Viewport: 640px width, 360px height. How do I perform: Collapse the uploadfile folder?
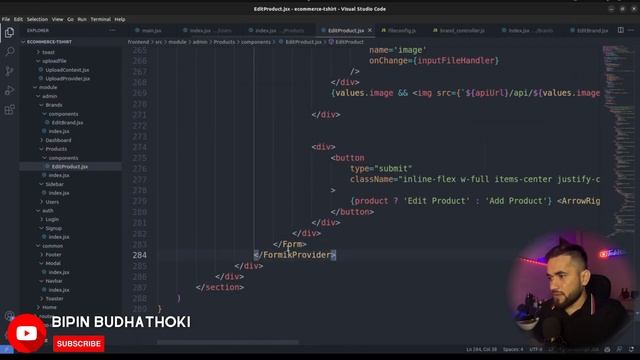[54, 61]
